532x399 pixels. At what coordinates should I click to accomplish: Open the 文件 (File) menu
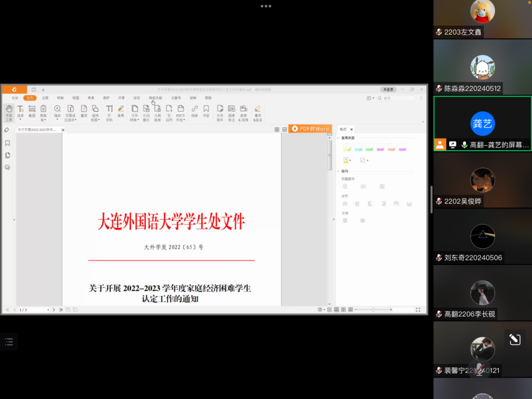tap(15, 98)
